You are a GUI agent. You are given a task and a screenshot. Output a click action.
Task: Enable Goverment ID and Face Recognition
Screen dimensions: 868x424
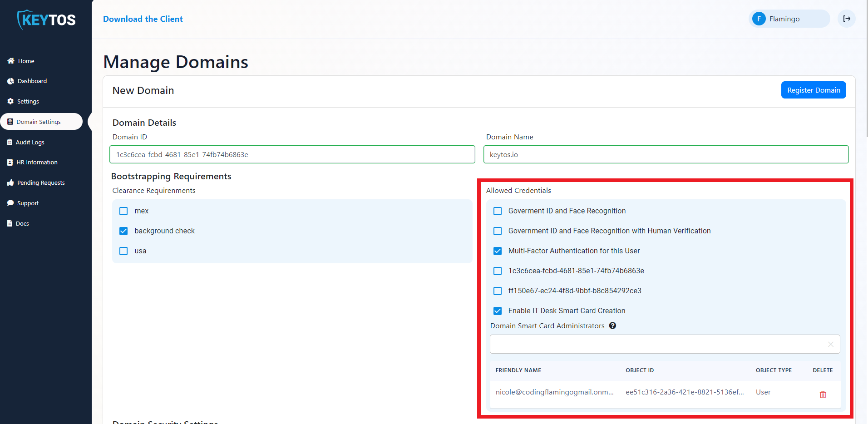pos(498,211)
